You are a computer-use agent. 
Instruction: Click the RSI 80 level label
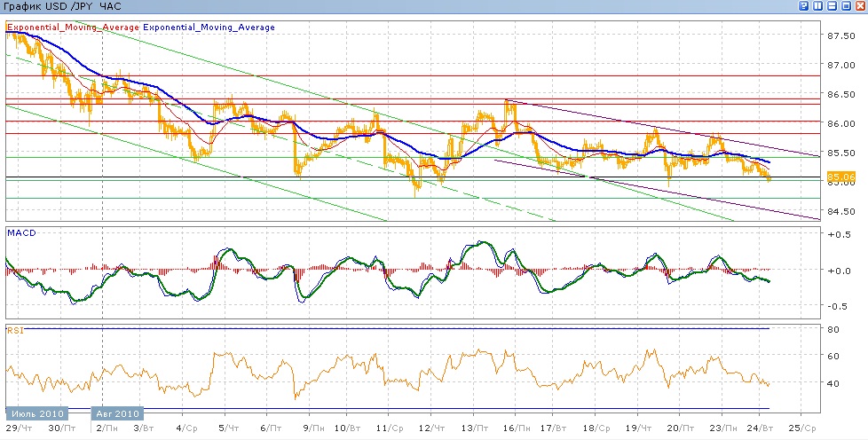(x=833, y=329)
